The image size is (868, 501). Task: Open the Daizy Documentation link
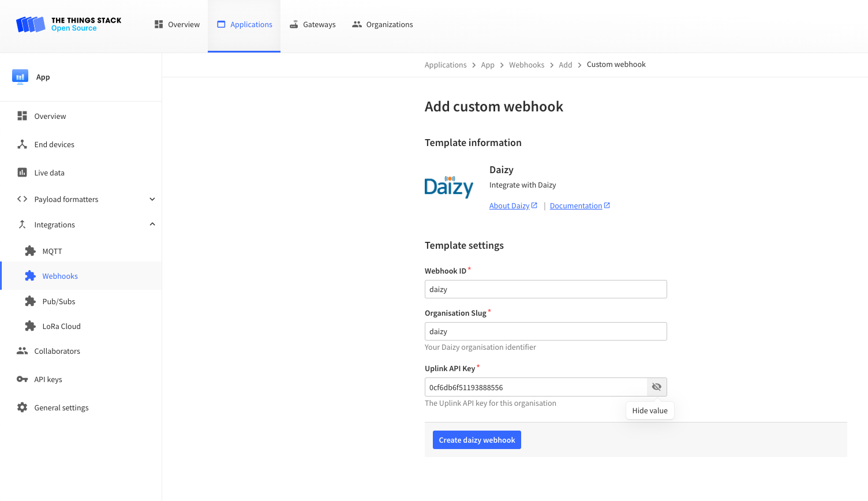click(576, 205)
